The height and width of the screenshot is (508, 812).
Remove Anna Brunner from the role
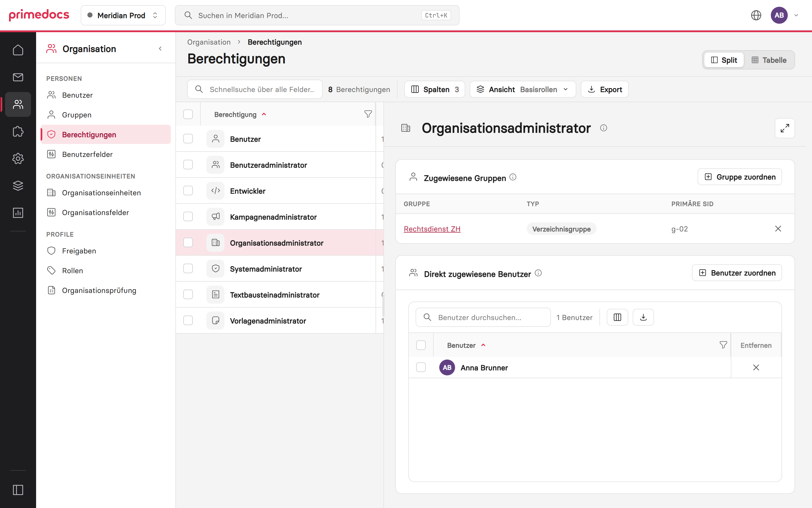756,367
